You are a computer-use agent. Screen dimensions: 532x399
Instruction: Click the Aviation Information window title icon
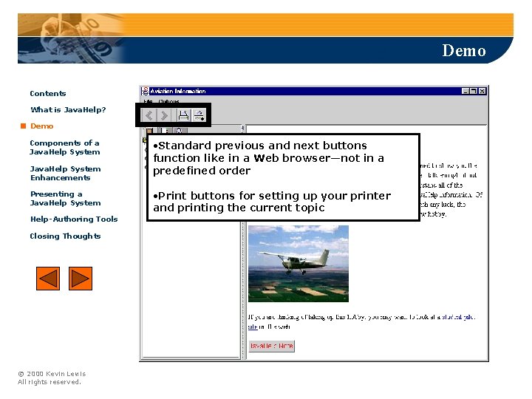pos(146,91)
